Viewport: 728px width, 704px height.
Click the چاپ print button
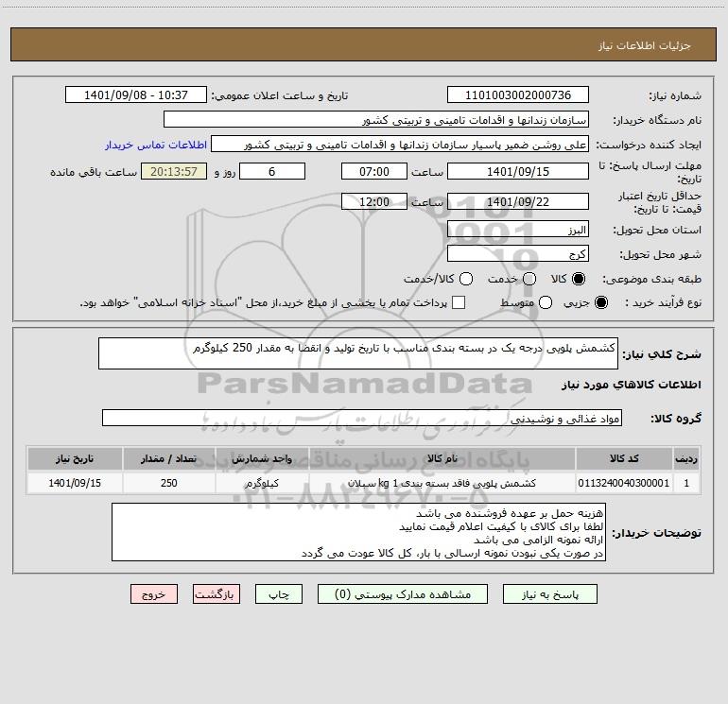(279, 594)
